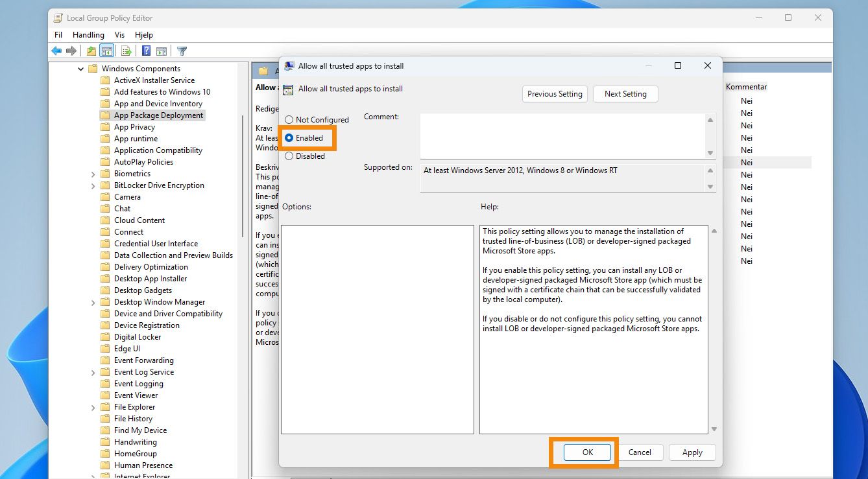868x479 pixels.
Task: Open the Device Registration folder
Action: (147, 325)
